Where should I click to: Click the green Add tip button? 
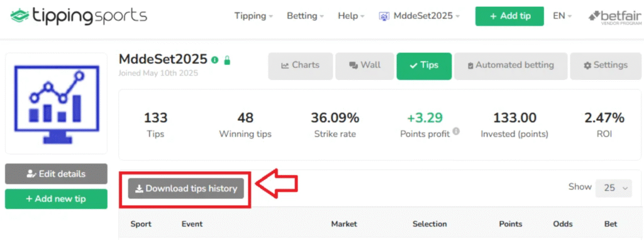pos(509,16)
